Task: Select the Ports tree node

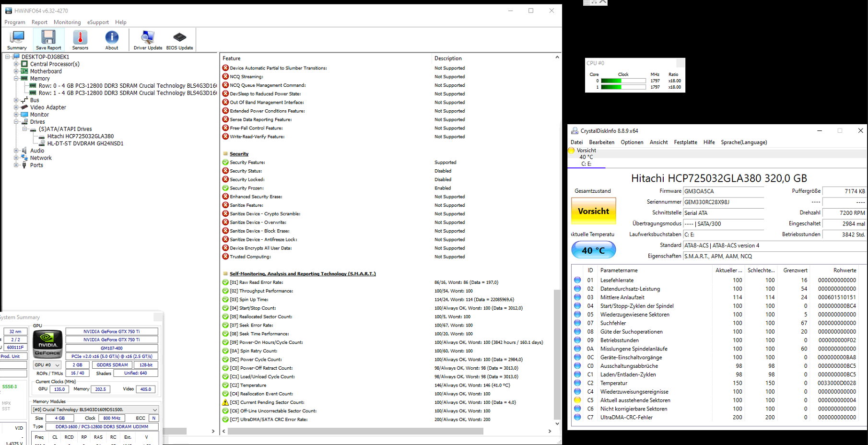Action: click(x=36, y=165)
